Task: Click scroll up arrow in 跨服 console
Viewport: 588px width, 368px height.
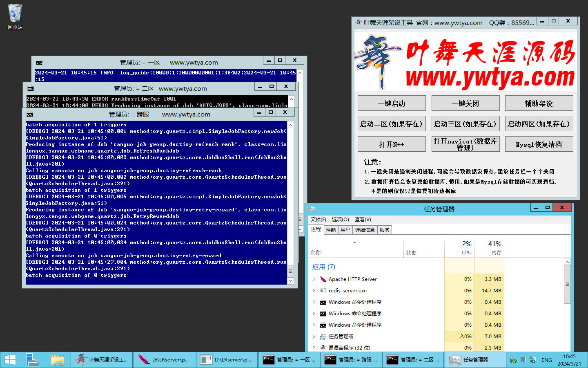Action: coord(291,125)
